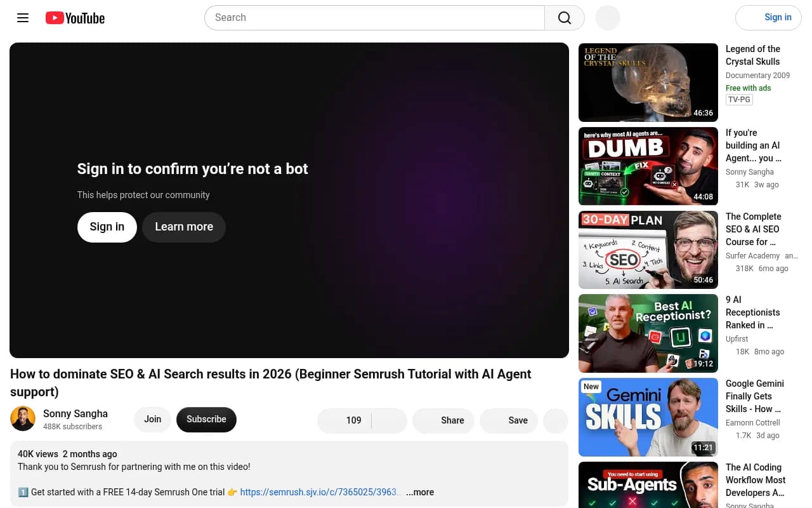
Task: Open the Gemini Skills video thumbnail
Action: pyautogui.click(x=648, y=417)
